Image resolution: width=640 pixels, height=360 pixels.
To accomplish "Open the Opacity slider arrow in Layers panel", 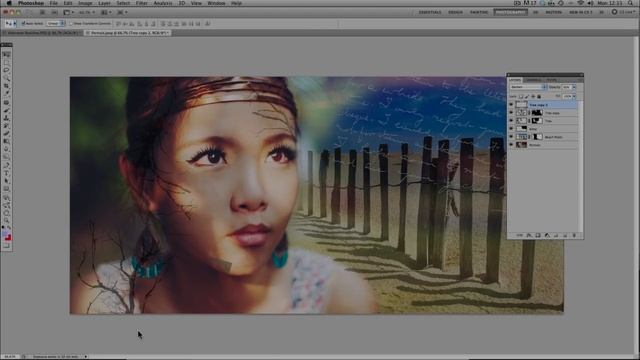I will pyautogui.click(x=574, y=87).
